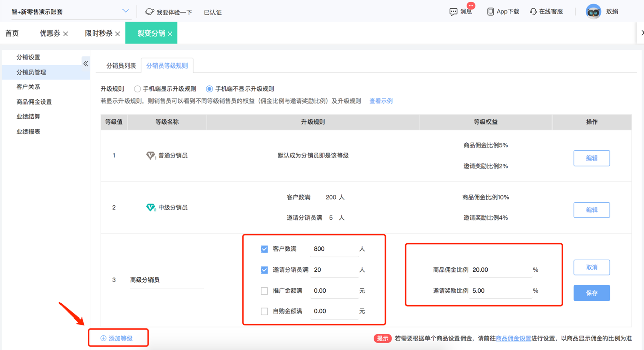
Task: Open 在线客服 headset icon
Action: tap(533, 11)
